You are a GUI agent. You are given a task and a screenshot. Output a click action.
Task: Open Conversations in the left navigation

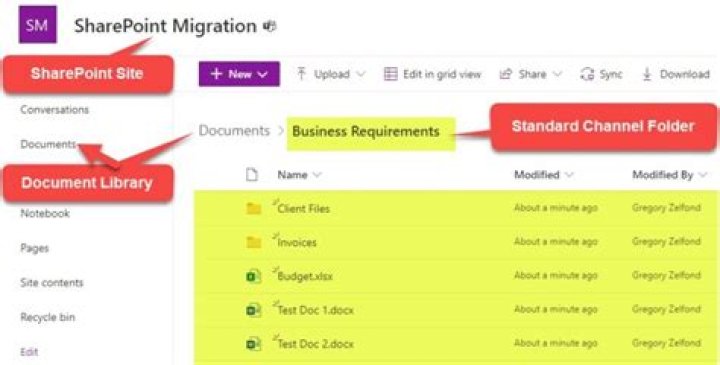tap(55, 110)
